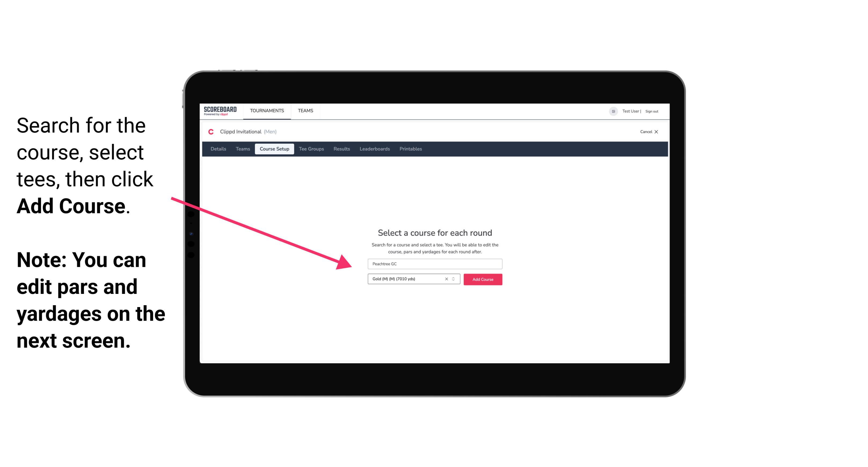Click the Leaderboards tab
This screenshot has width=868, height=467.
tap(374, 149)
